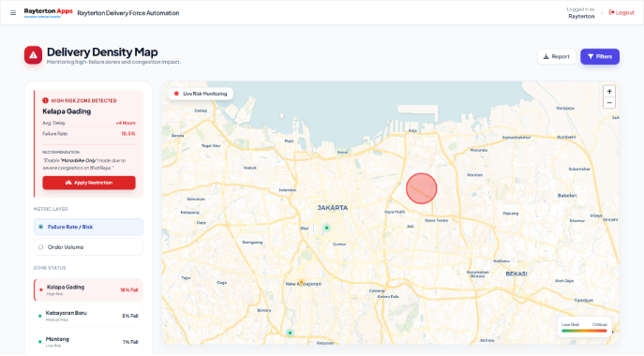Click the '1% Fail' value
This screenshot has width=644, height=356.
click(x=130, y=342)
